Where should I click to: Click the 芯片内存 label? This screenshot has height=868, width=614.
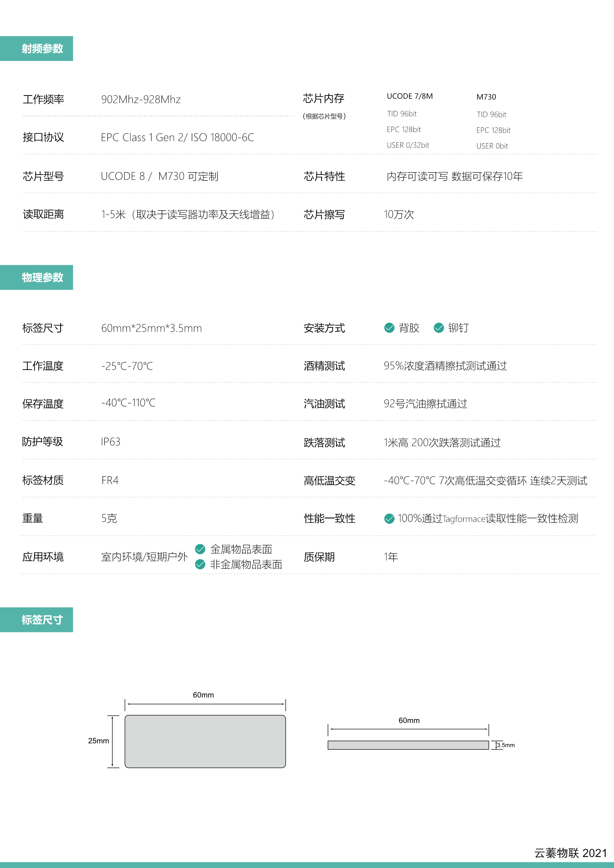(x=324, y=98)
